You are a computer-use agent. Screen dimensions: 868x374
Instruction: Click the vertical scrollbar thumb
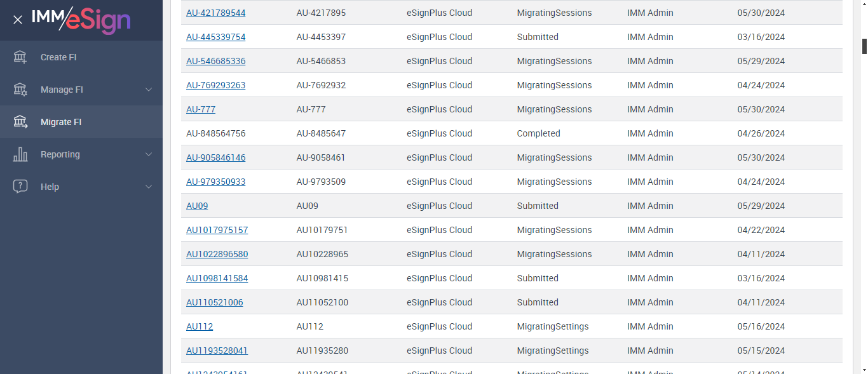click(x=864, y=46)
